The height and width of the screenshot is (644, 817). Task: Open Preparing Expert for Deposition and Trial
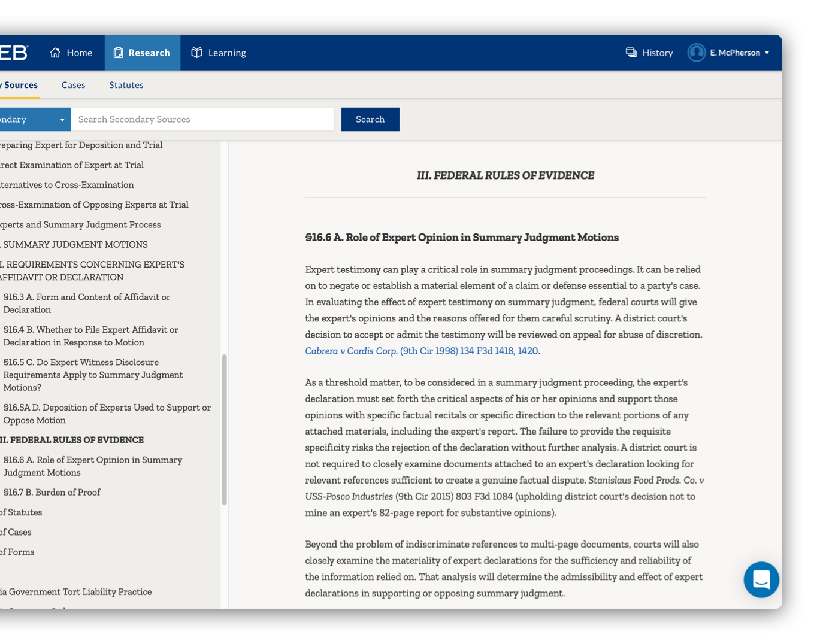pos(81,145)
